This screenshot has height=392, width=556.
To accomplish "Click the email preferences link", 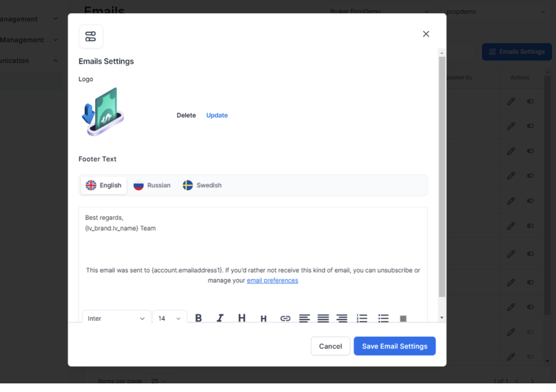I will coord(272,281).
